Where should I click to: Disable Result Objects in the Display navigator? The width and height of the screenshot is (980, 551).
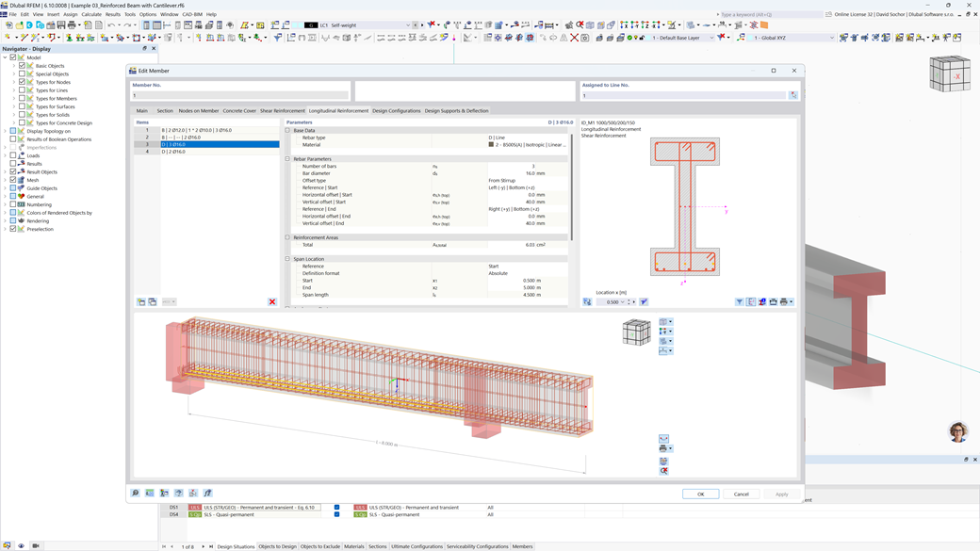pos(12,172)
